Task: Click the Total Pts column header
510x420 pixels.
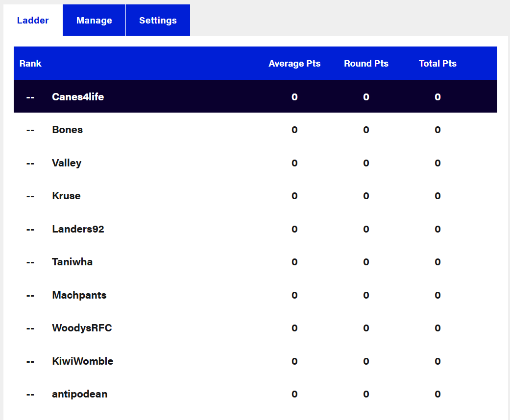Action: coord(437,64)
